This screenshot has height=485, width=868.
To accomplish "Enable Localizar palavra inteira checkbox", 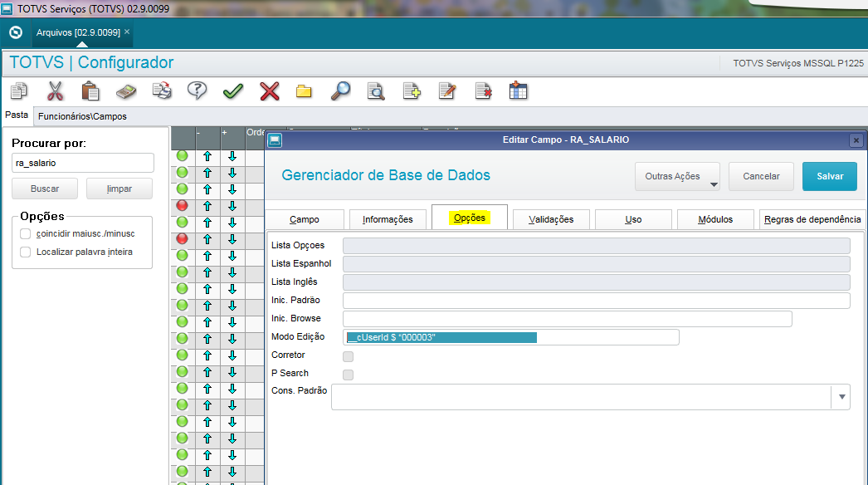I will point(26,252).
